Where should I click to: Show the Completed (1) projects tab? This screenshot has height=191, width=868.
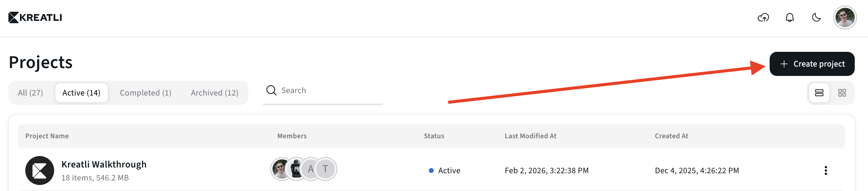point(146,93)
